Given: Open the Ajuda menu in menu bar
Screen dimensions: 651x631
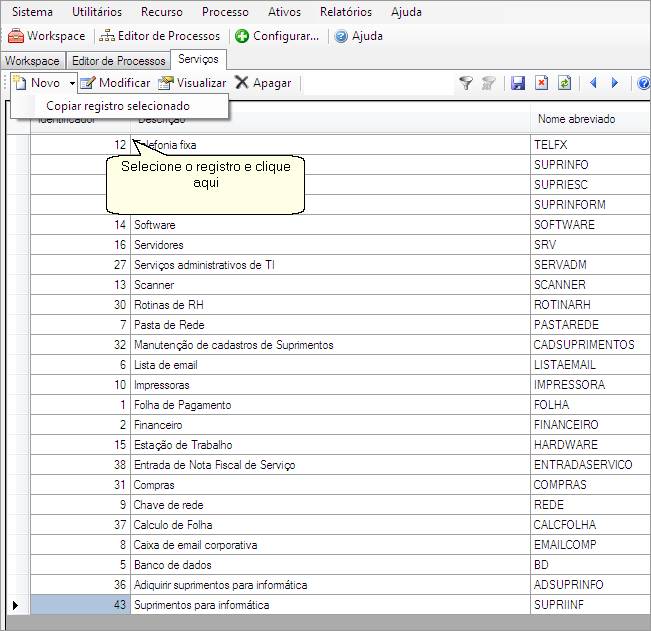Looking at the screenshot, I should 406,12.
